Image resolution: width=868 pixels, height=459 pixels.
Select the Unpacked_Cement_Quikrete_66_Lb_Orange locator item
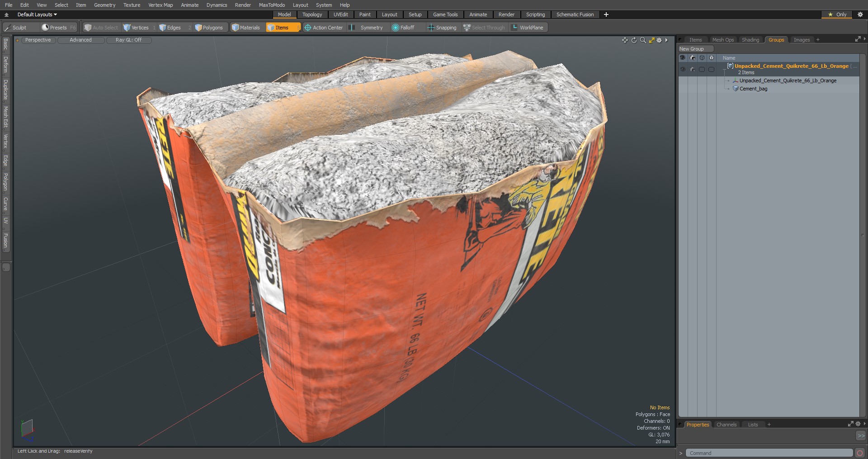click(x=788, y=80)
